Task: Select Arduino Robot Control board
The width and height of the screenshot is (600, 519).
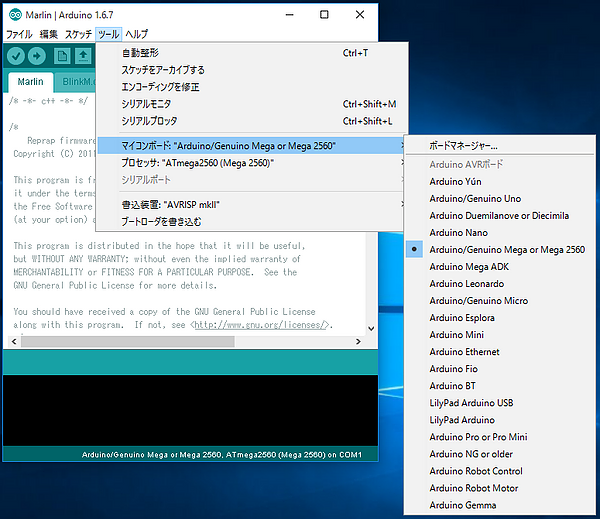Action: tap(500, 471)
